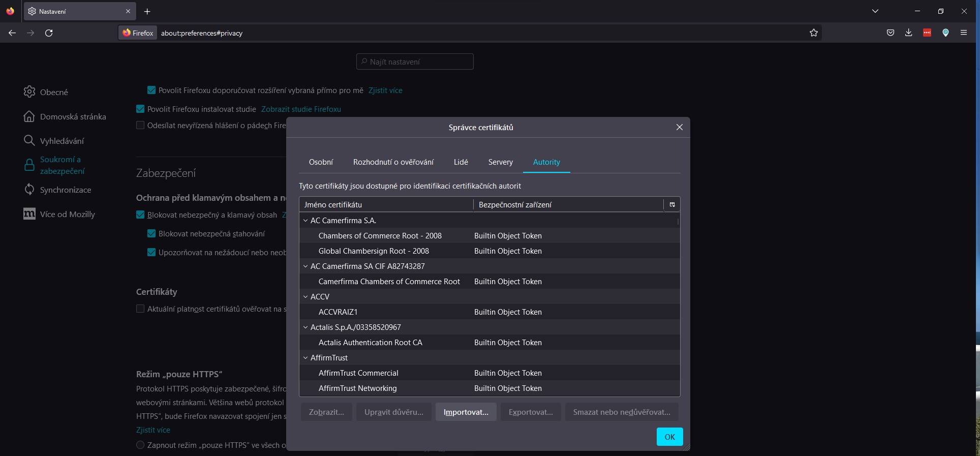Bookmark this page with the star icon
The height and width of the screenshot is (456, 980).
[x=814, y=33]
